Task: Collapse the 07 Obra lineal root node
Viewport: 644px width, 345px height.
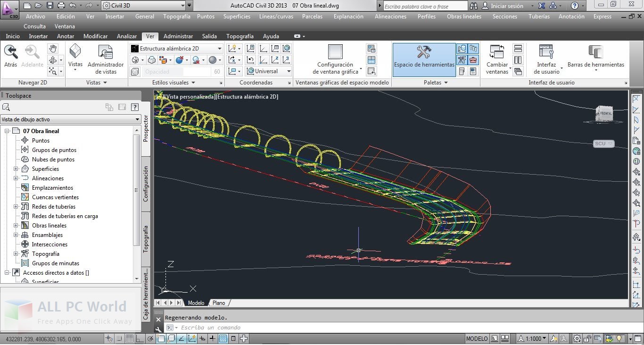Action: point(7,131)
